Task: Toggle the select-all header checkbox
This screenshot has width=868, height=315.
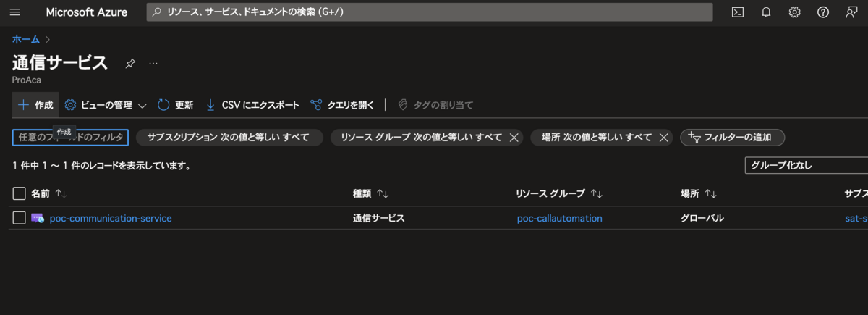Action: pos(20,193)
